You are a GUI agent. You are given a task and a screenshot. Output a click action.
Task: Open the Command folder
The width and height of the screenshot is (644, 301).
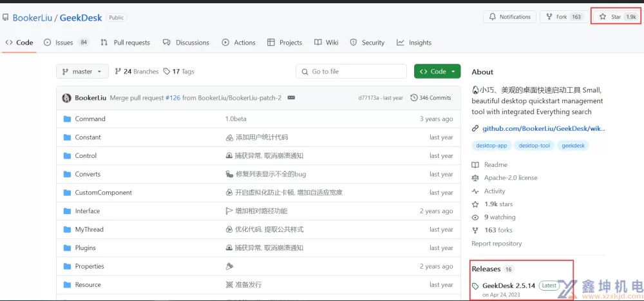coord(90,119)
